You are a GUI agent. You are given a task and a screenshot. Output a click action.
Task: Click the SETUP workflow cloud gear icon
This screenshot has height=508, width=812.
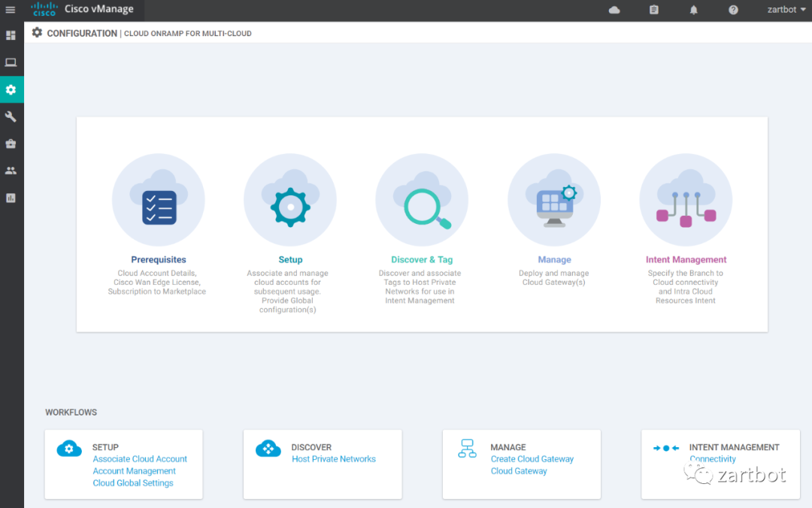[x=69, y=449]
